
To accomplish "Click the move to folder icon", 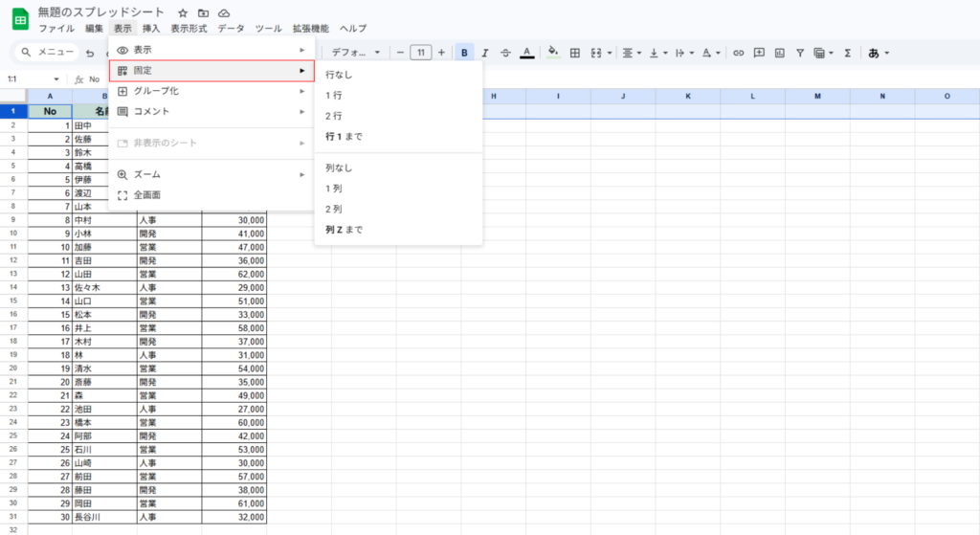I will (203, 13).
